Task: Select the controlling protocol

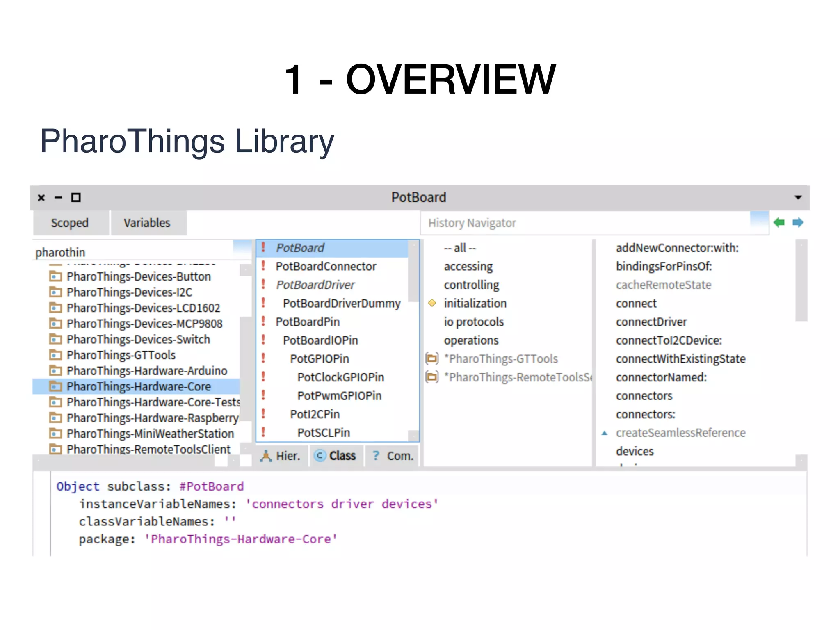Action: (471, 285)
